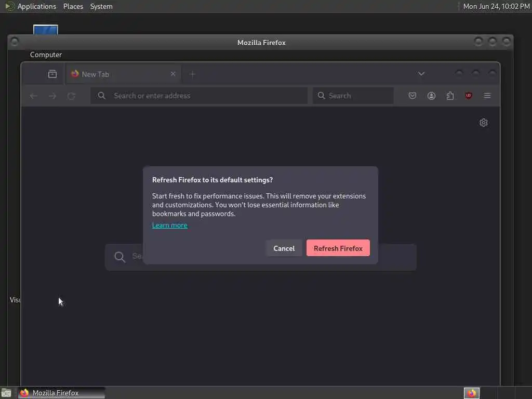The image size is (532, 399).
Task: Open the Firefox View icon
Action: 52,74
